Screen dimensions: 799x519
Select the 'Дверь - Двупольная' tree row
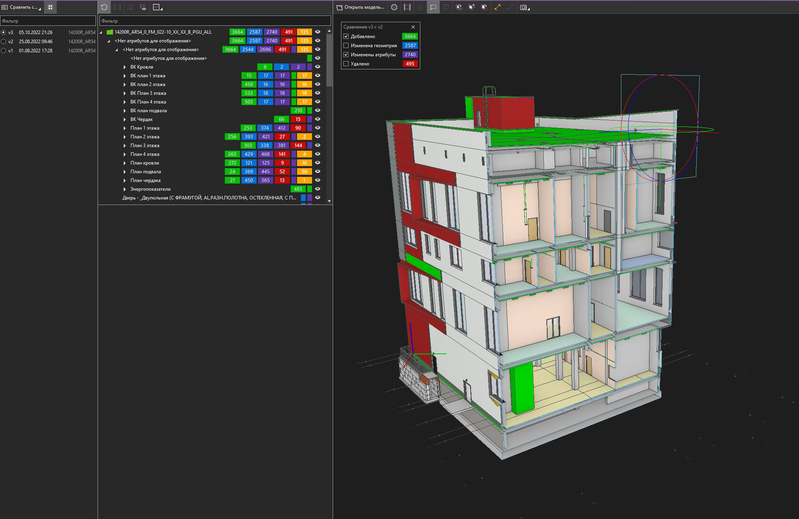coord(212,198)
